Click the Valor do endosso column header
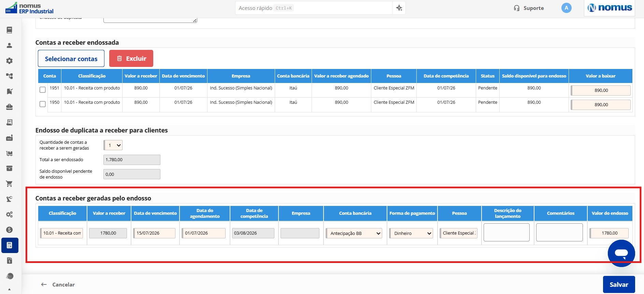 [x=610, y=213]
